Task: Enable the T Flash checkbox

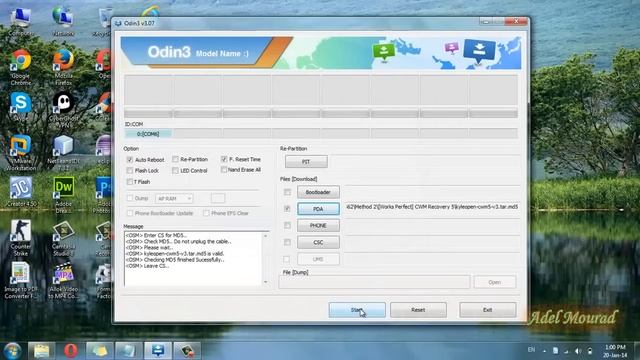Action: click(x=130, y=182)
